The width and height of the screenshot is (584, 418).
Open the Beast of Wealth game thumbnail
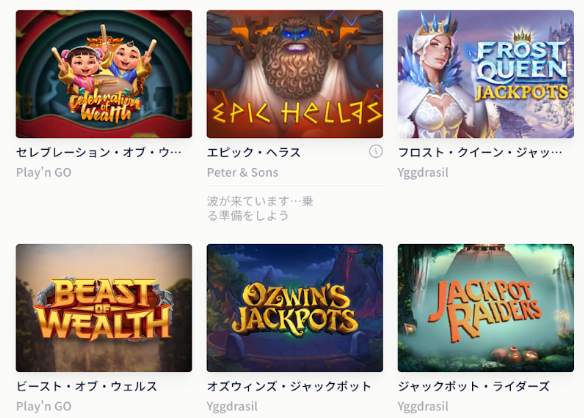[104, 308]
